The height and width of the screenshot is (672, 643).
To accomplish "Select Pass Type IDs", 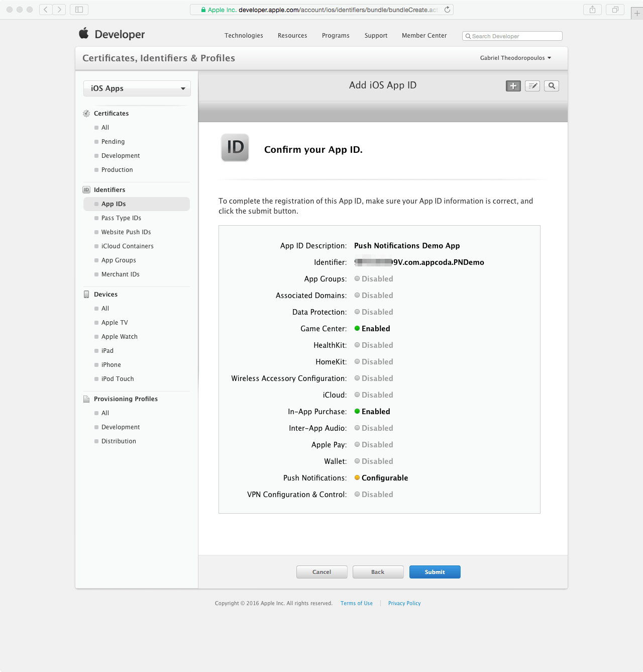I will pyautogui.click(x=121, y=218).
